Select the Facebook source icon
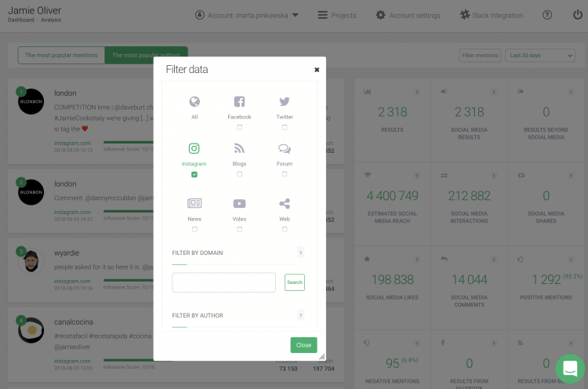The image size is (588, 389). coord(239,102)
